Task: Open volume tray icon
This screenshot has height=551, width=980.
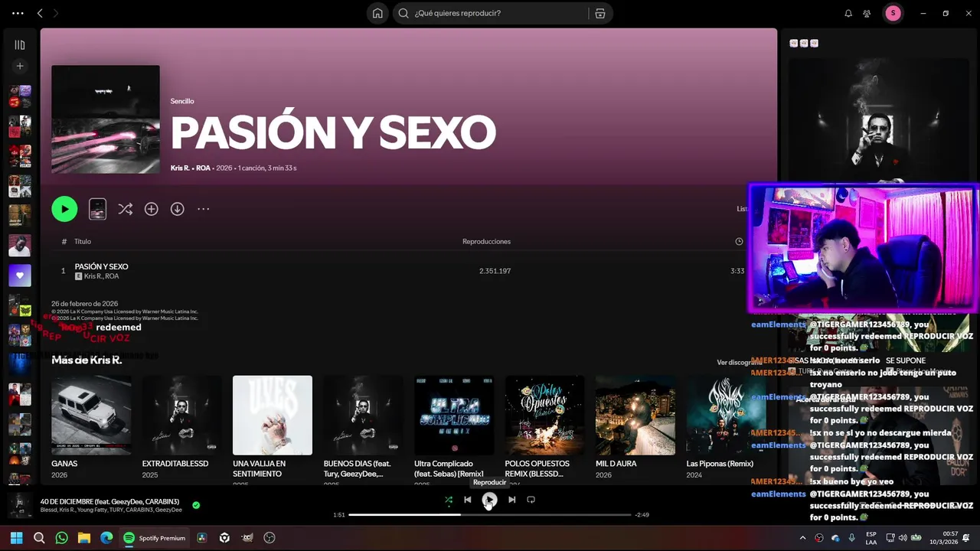Action: 903,538
